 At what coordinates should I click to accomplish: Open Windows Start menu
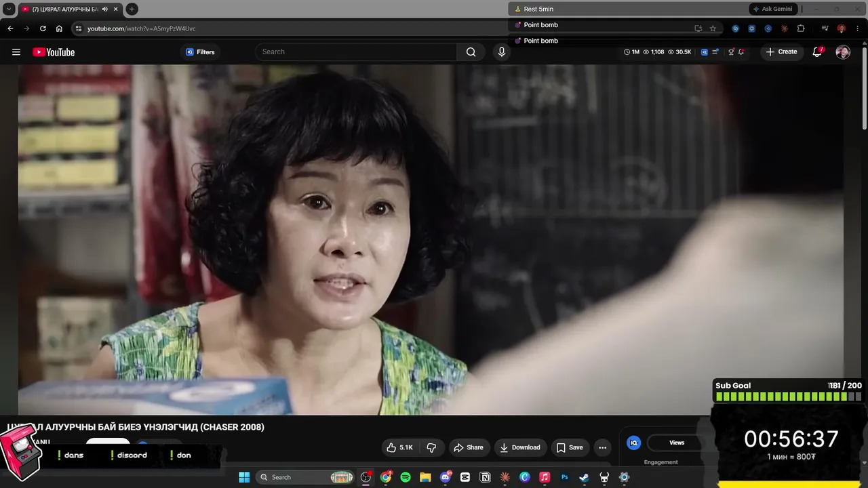pyautogui.click(x=244, y=477)
